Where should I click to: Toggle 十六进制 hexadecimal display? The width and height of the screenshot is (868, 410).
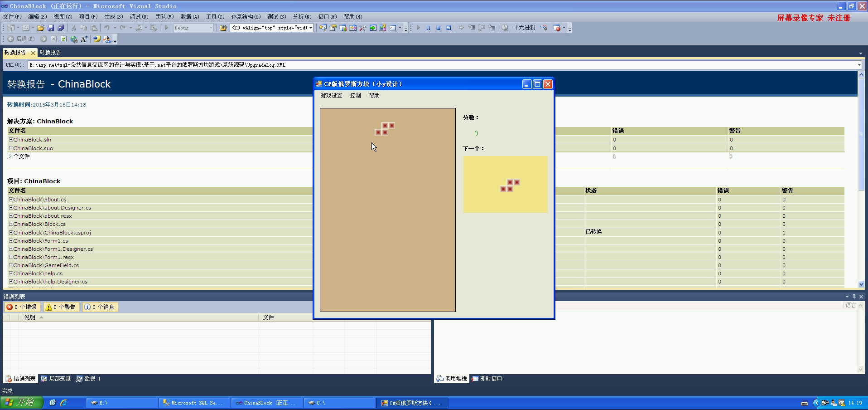coord(524,28)
